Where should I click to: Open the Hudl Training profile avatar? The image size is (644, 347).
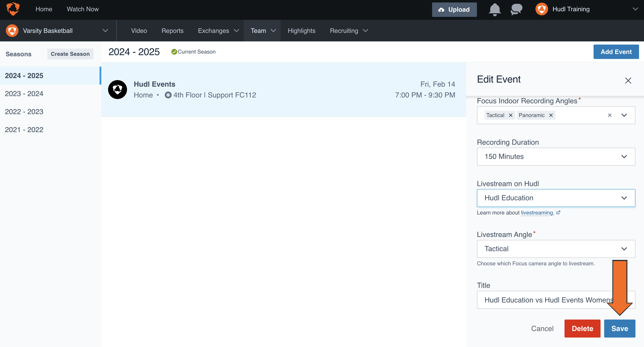tap(542, 9)
